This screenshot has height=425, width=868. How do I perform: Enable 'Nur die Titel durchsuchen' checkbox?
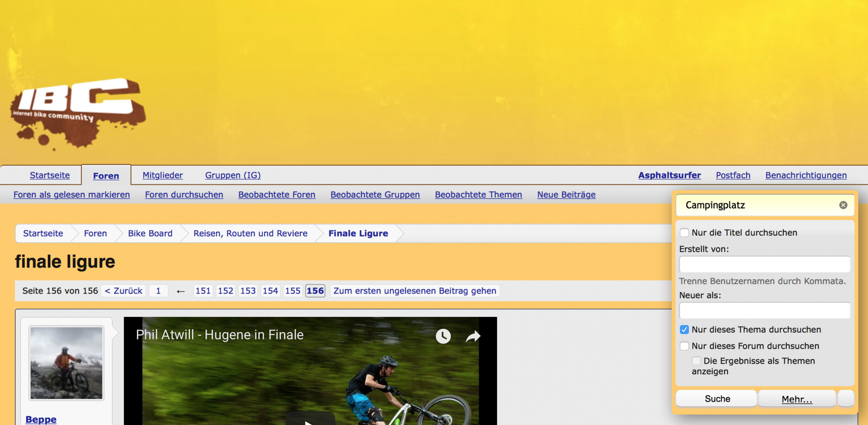[x=684, y=233]
